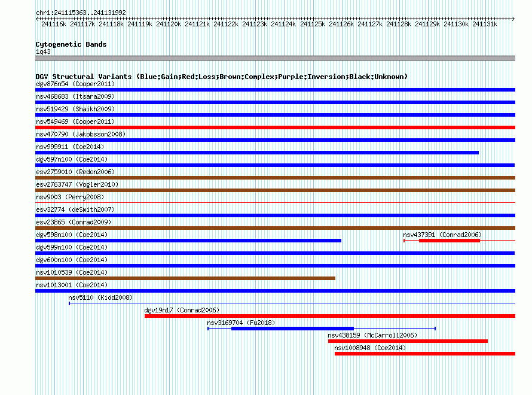Image resolution: width=532 pixels, height=395 pixels.
Task: Click the 241120k ruler position
Action: [x=169, y=24]
